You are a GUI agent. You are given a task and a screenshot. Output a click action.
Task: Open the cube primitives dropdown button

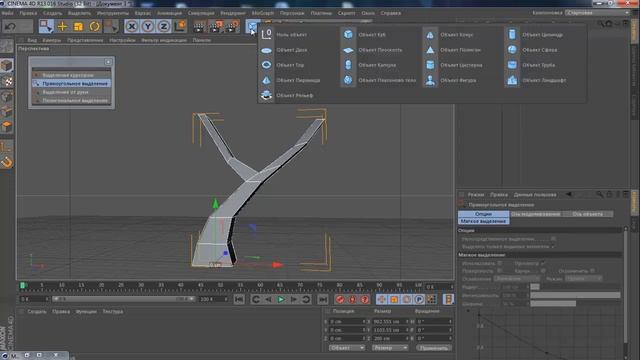tap(252, 27)
